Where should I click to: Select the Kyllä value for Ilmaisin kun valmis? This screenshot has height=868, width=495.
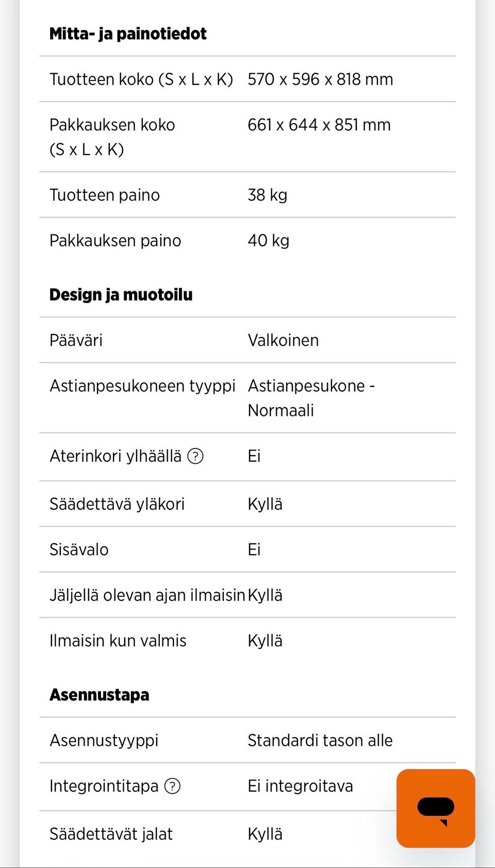coord(265,641)
